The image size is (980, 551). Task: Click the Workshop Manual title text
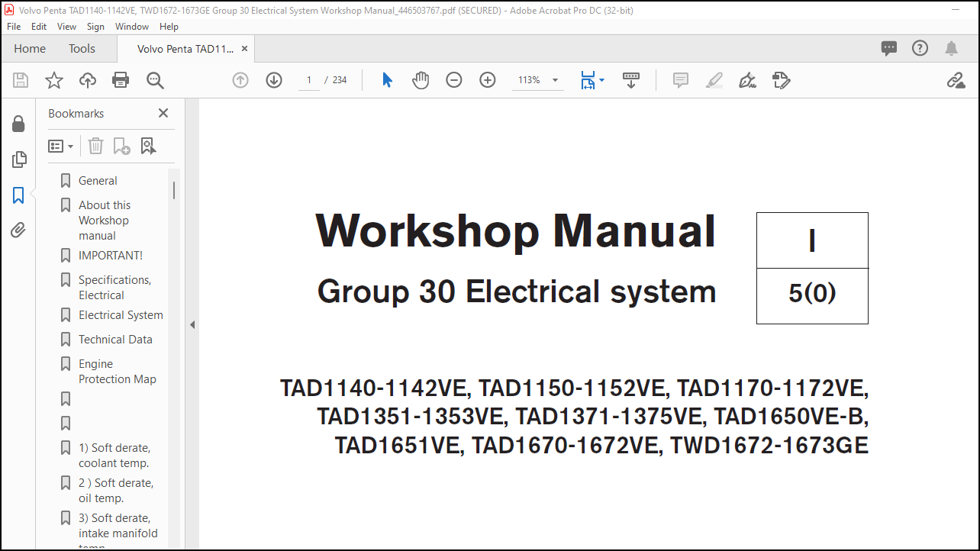pos(516,230)
